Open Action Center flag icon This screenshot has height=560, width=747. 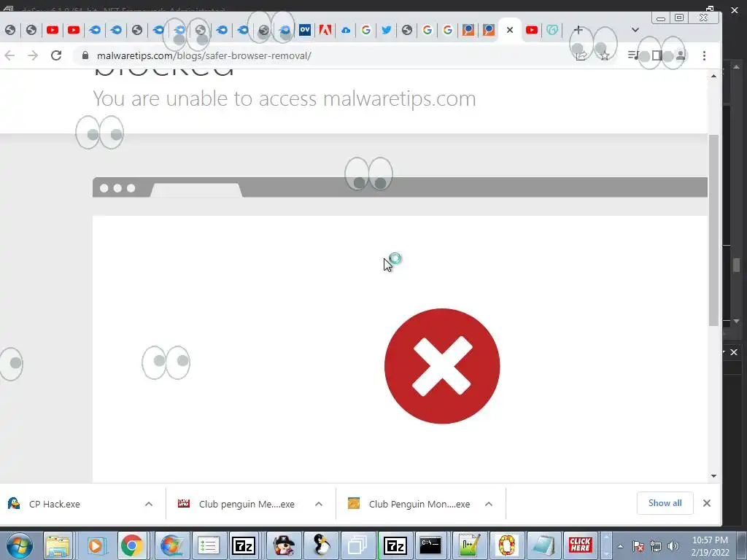(638, 547)
